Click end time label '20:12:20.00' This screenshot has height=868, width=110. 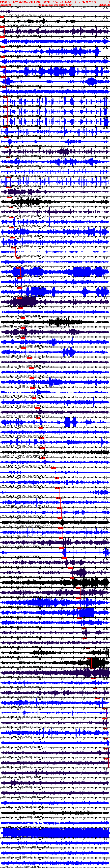point(104,5)
